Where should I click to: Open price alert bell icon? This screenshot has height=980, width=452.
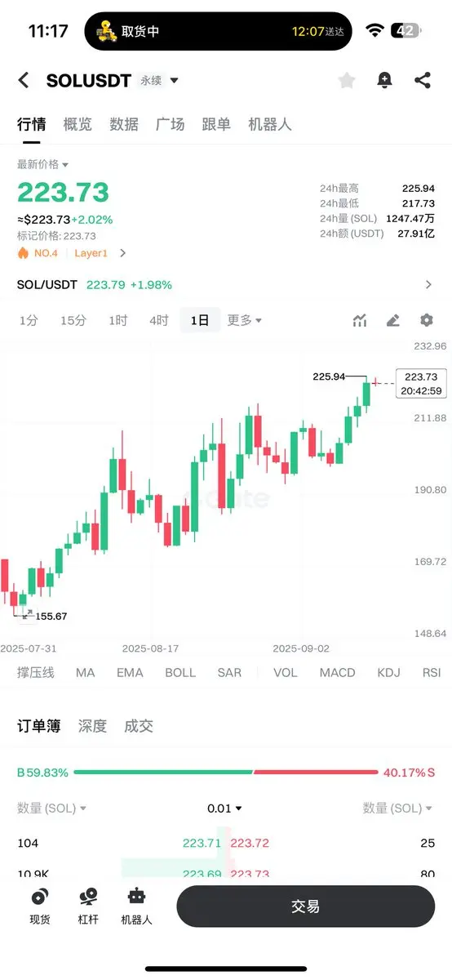[x=384, y=80]
